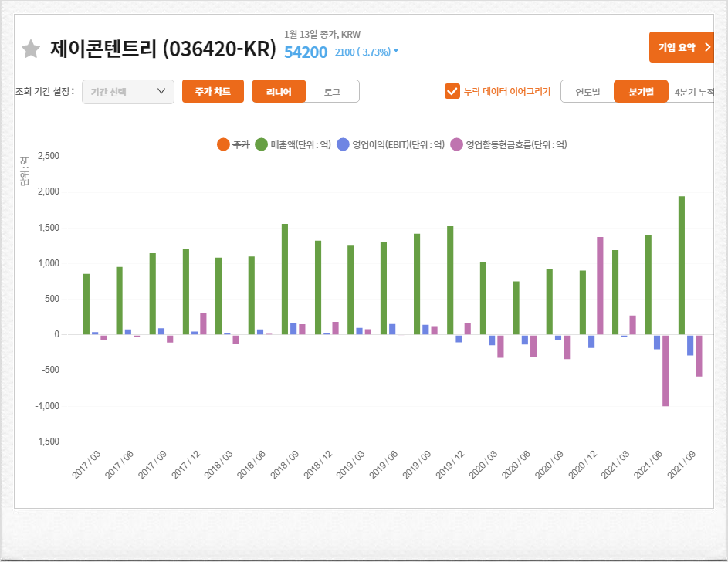The height and width of the screenshot is (562, 728).
Task: Click the purple cash flow bar for 2017/12
Action: click(x=203, y=323)
